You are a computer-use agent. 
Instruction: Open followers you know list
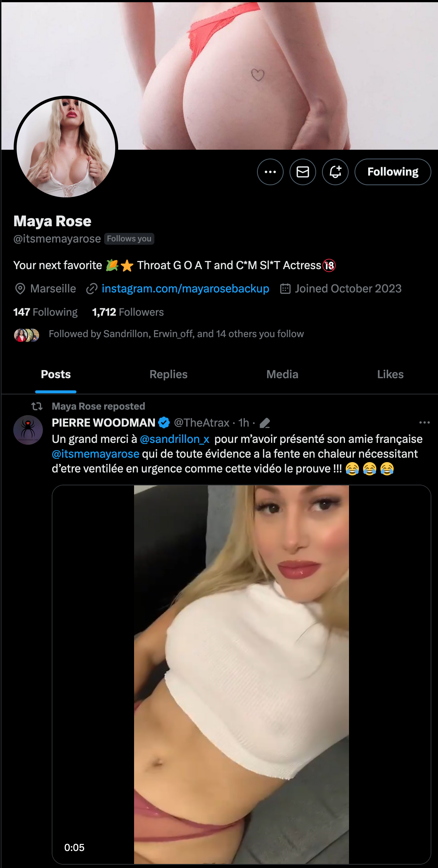(176, 334)
